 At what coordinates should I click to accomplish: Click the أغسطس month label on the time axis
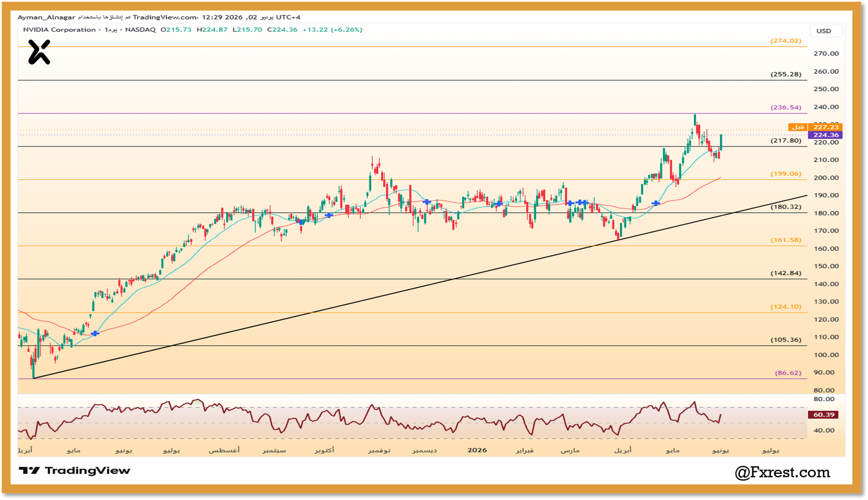(224, 450)
